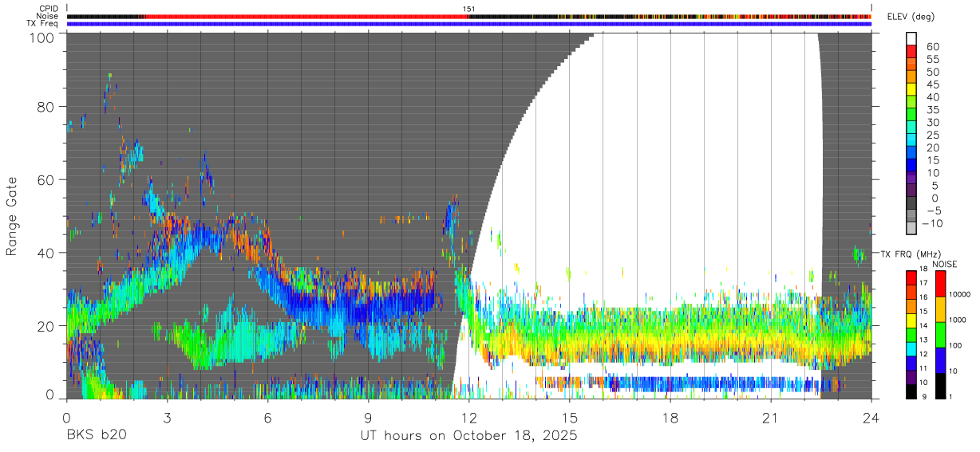The height and width of the screenshot is (452, 980).
Task: Click the '12' tick label on the time axis
Action: 468,418
